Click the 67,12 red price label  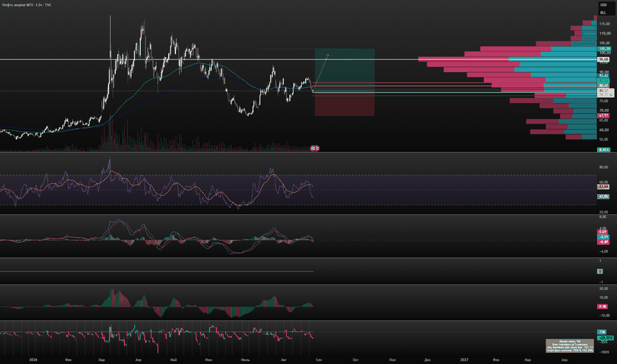(603, 116)
